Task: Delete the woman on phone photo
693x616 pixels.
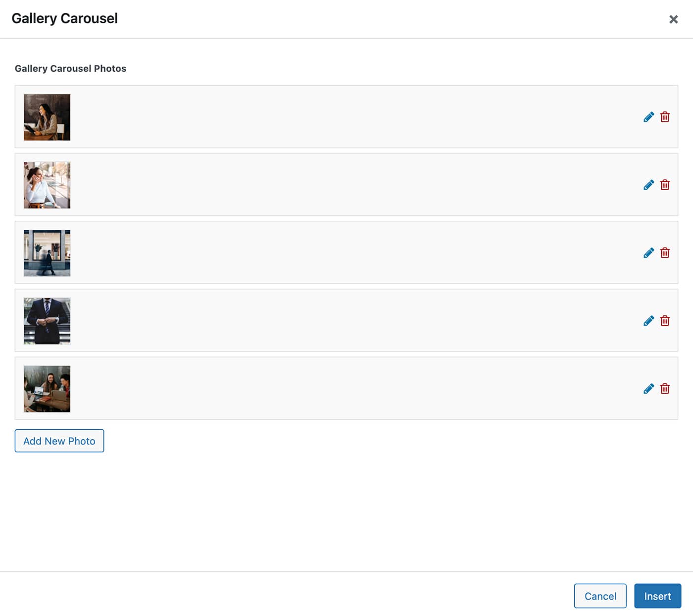Action: (x=665, y=185)
